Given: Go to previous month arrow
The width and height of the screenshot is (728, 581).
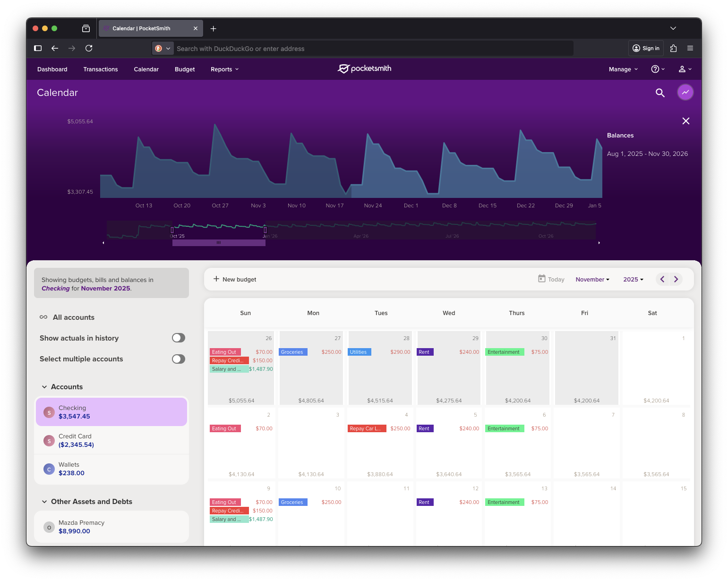Looking at the screenshot, I should click(x=662, y=279).
